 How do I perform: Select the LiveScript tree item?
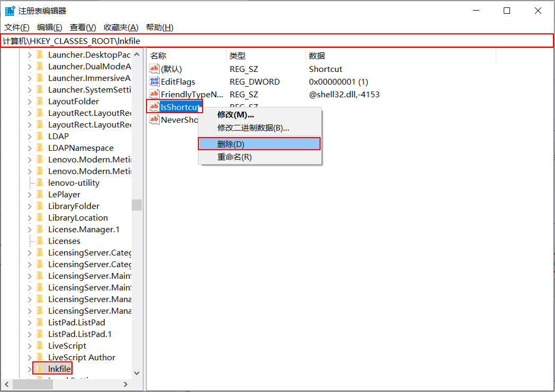[67, 345]
